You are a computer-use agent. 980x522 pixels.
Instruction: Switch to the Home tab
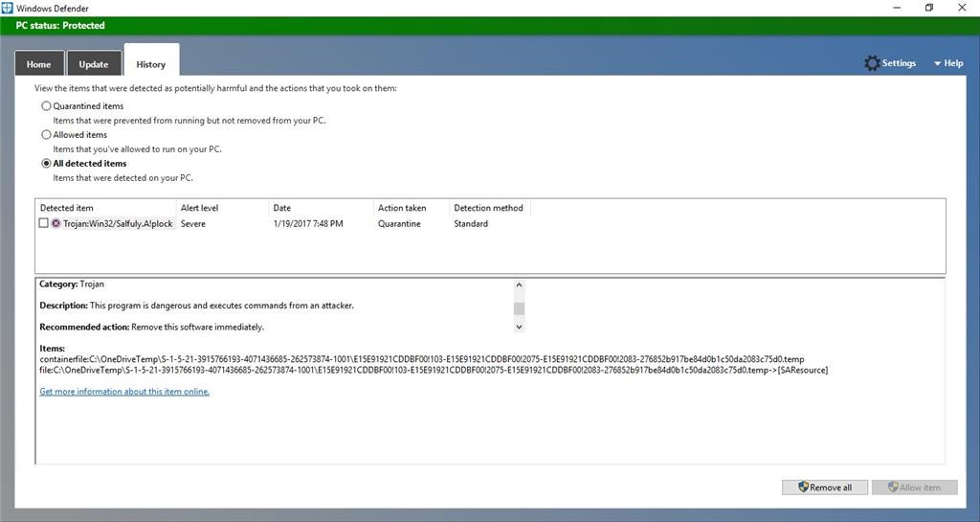pos(39,64)
